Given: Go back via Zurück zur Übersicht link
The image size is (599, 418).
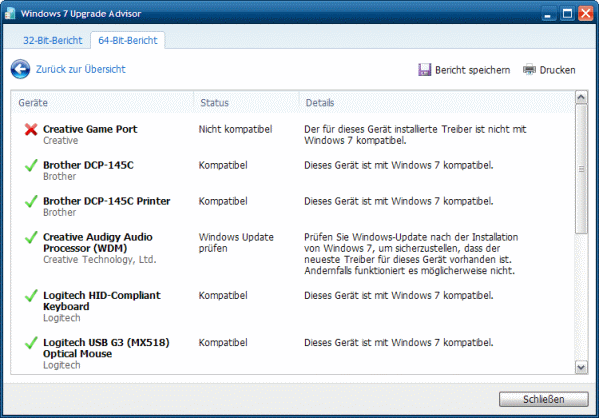Looking at the screenshot, I should pos(81,69).
